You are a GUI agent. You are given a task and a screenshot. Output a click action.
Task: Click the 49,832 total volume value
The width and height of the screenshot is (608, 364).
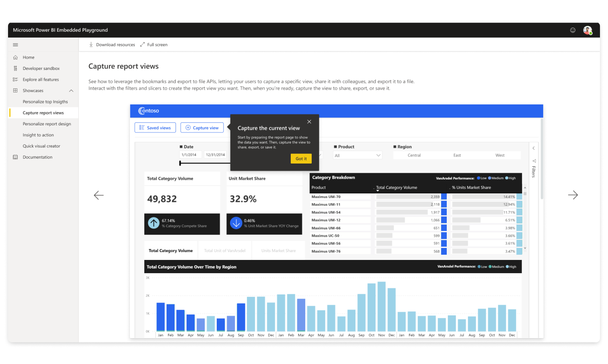click(162, 199)
